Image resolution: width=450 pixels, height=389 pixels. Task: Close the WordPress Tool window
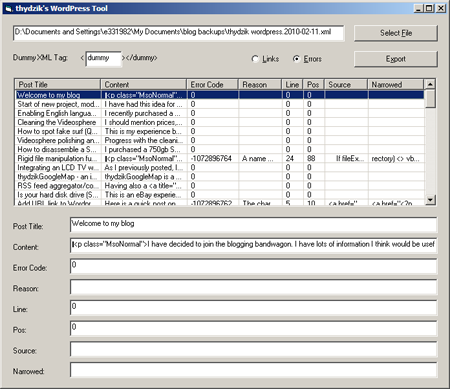pos(441,8)
